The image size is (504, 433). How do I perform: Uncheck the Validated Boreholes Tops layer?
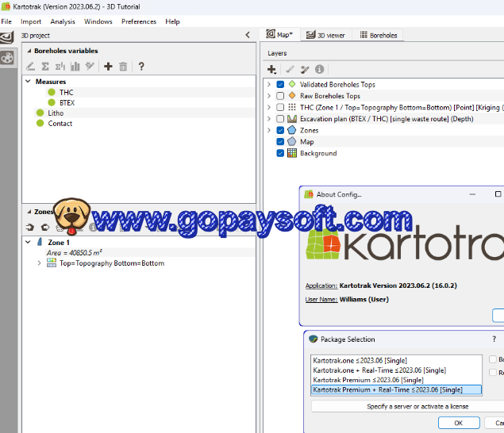pyautogui.click(x=280, y=84)
